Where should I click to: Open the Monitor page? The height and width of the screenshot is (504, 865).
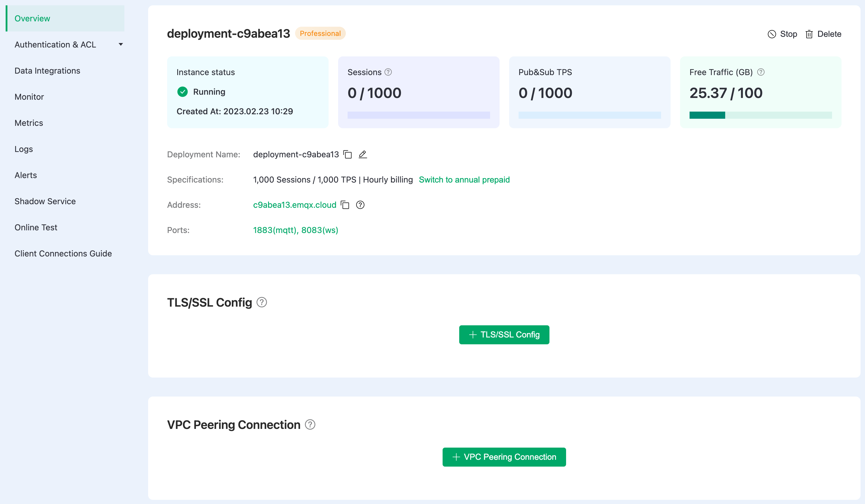29,97
